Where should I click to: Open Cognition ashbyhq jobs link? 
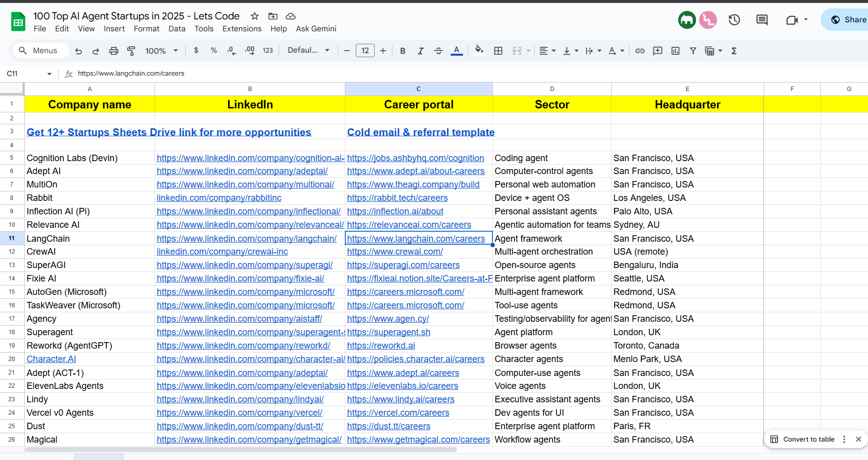pos(415,158)
